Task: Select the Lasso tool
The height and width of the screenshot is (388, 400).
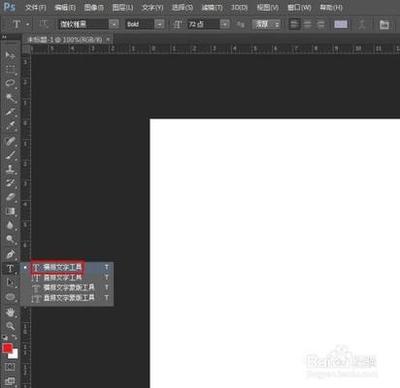Action: point(10,83)
